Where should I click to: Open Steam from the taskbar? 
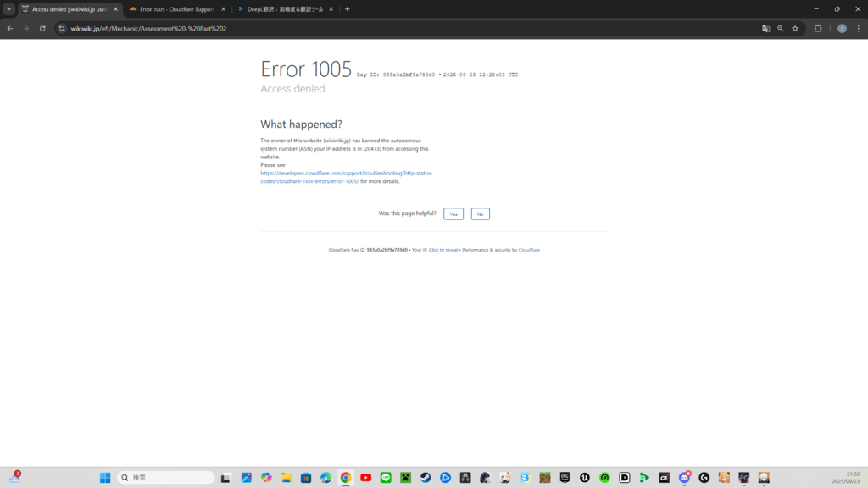coord(426,478)
